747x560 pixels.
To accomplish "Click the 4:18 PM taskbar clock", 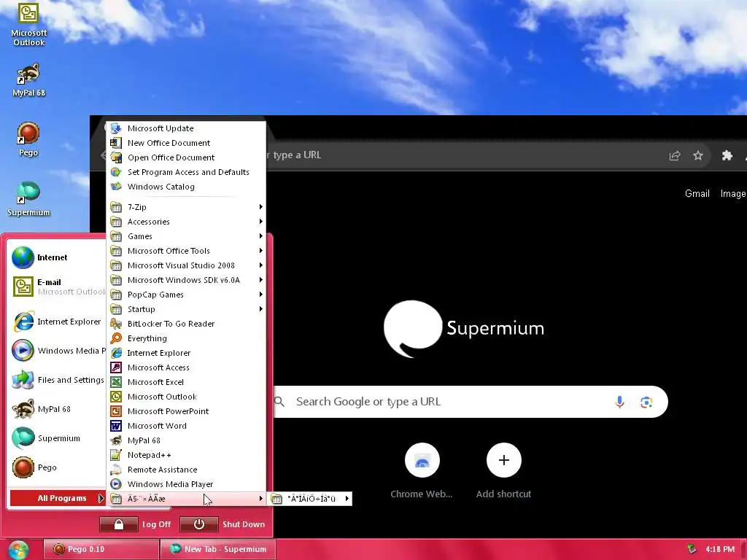I will 720,549.
